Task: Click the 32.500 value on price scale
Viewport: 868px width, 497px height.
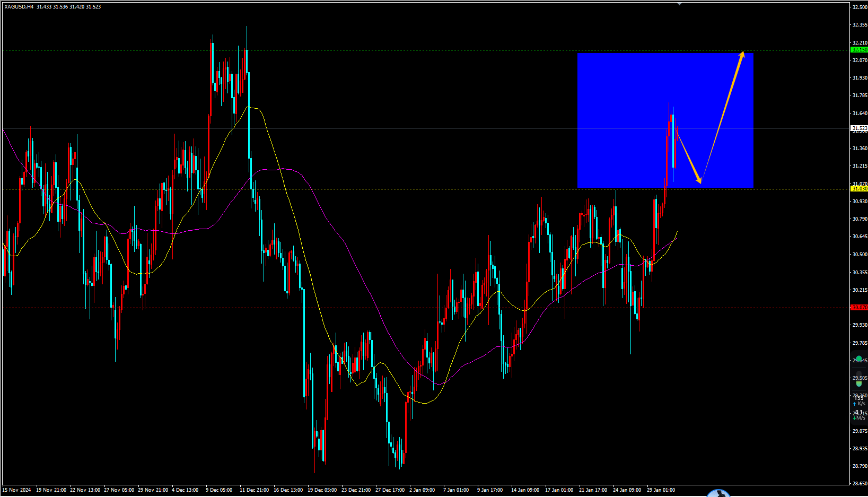Action: (x=860, y=7)
